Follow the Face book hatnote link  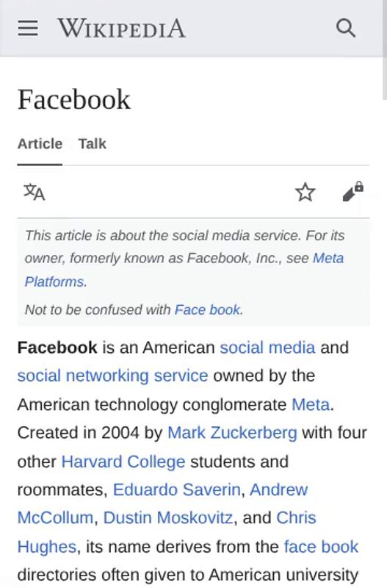[x=207, y=309]
